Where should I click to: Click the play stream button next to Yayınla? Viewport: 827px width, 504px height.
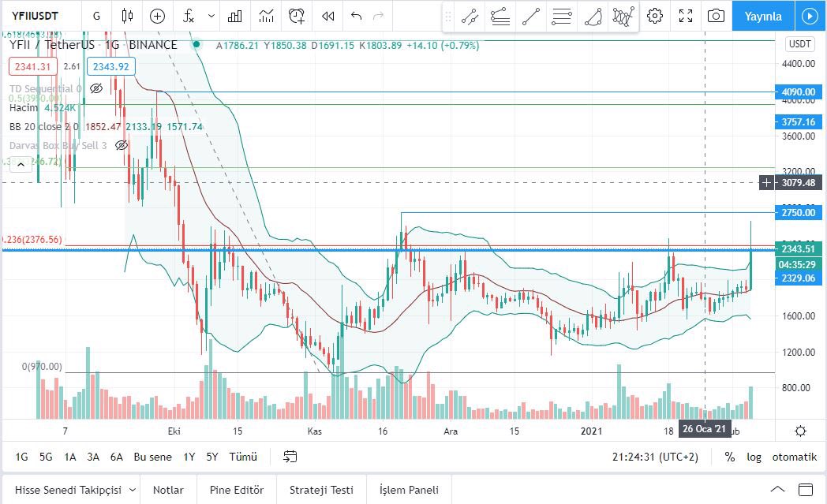pos(810,16)
